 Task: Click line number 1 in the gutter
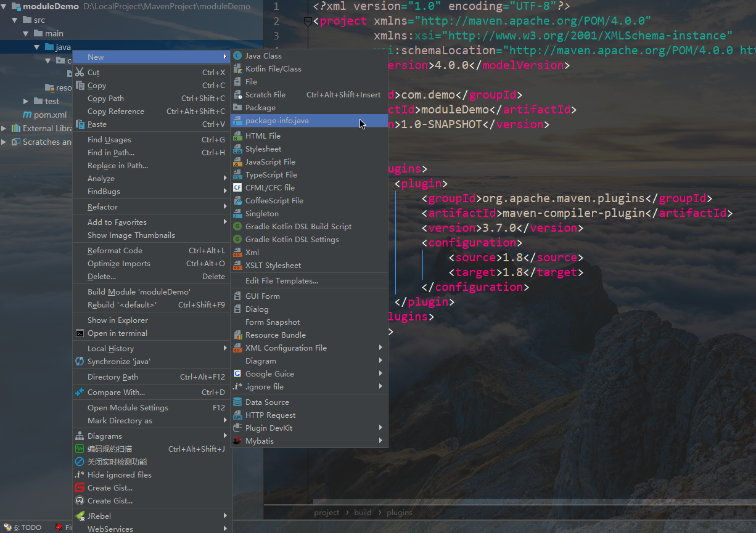276,6
